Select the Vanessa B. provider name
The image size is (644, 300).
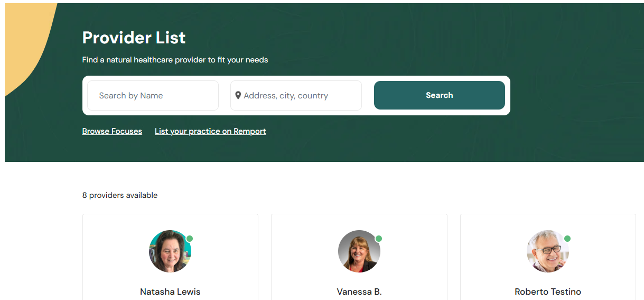(359, 292)
